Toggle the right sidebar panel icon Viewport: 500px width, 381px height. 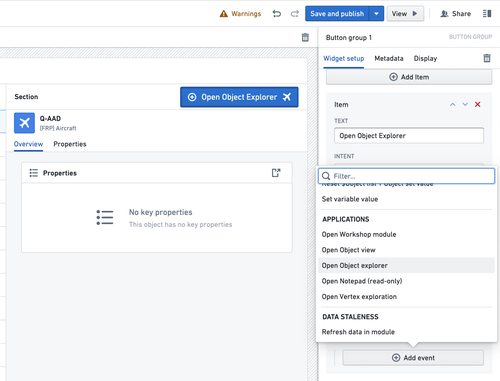click(x=487, y=14)
